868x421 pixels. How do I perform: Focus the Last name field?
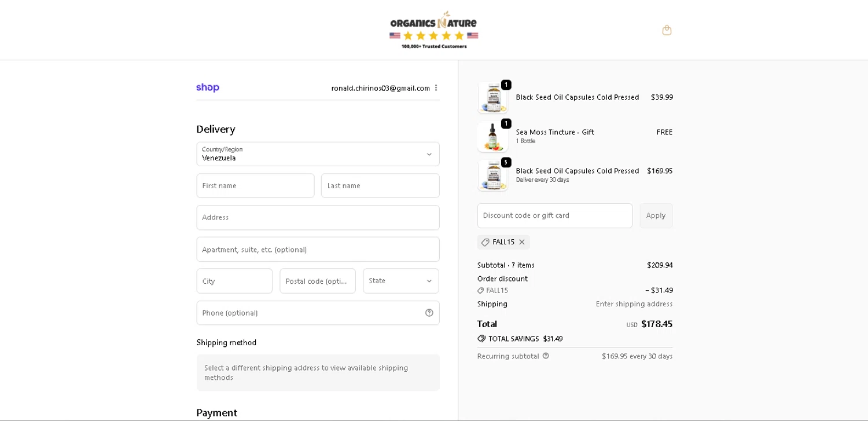pos(380,186)
